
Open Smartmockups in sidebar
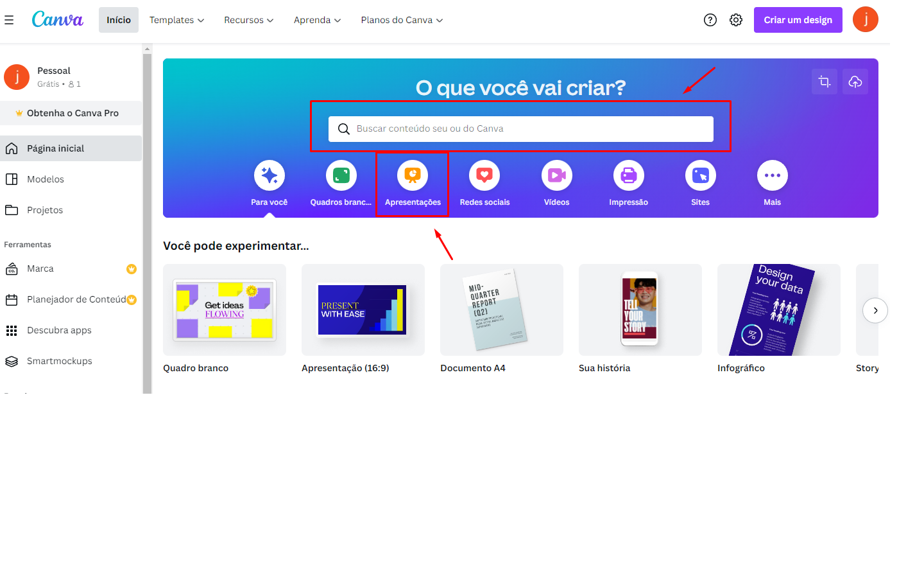pos(71,362)
